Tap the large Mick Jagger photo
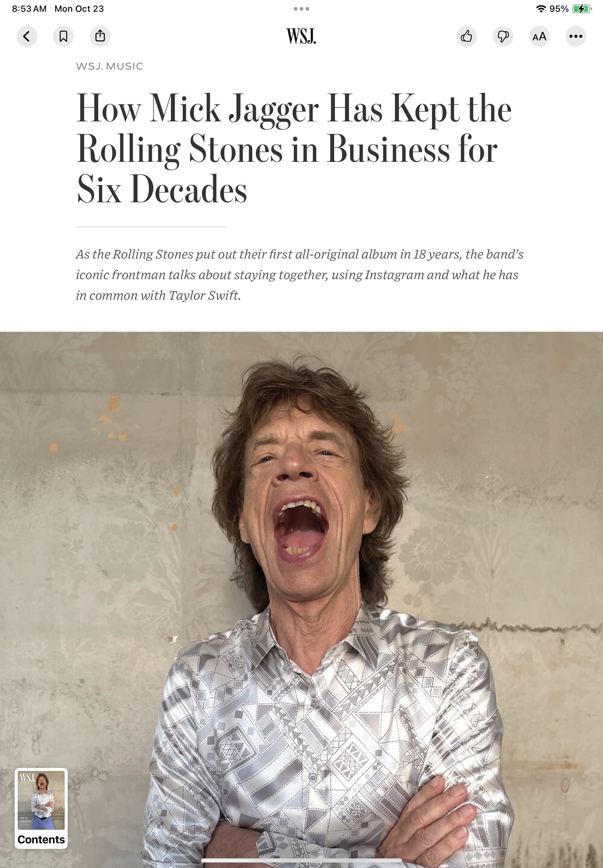This screenshot has height=868, width=603. [x=301, y=600]
